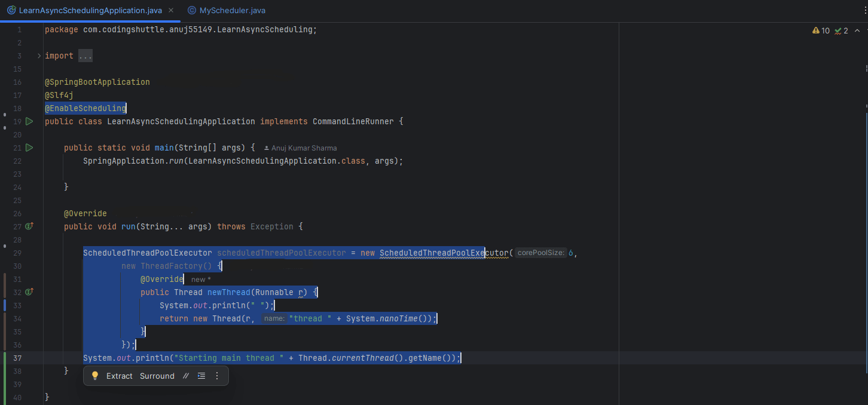Click the "thread " string on line 34
The width and height of the screenshot is (868, 405).
tap(310, 318)
